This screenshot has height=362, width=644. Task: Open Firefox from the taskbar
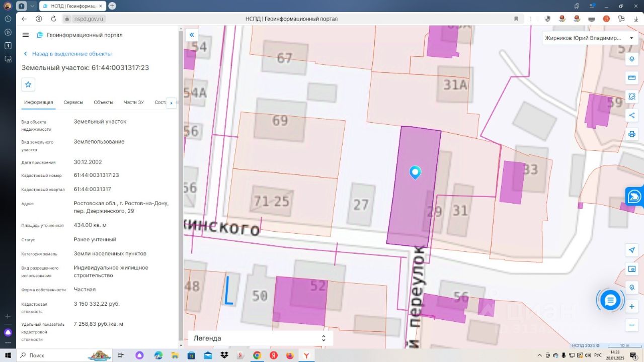[x=290, y=355]
